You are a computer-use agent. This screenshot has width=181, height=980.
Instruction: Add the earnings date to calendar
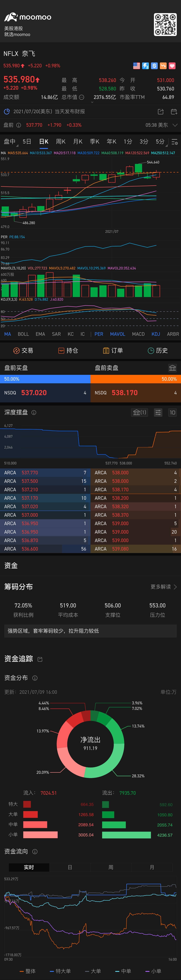point(174,111)
